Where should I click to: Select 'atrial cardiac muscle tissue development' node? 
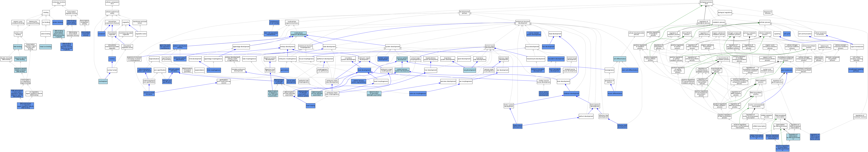[544, 94]
